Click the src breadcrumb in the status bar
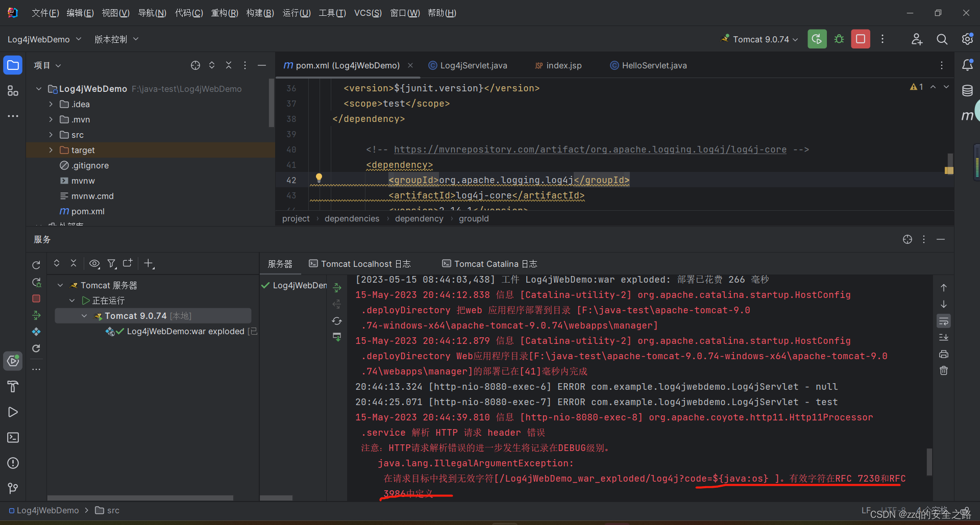Viewport: 980px width, 525px height. click(x=107, y=510)
